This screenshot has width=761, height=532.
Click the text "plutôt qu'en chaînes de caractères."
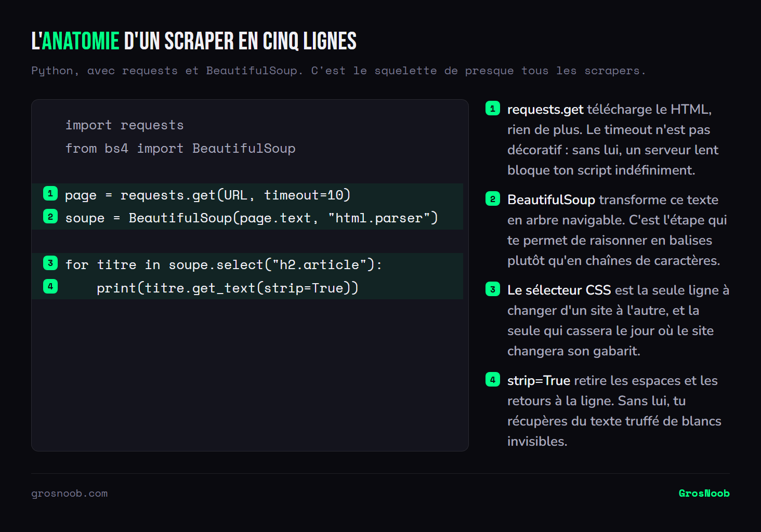(614, 261)
